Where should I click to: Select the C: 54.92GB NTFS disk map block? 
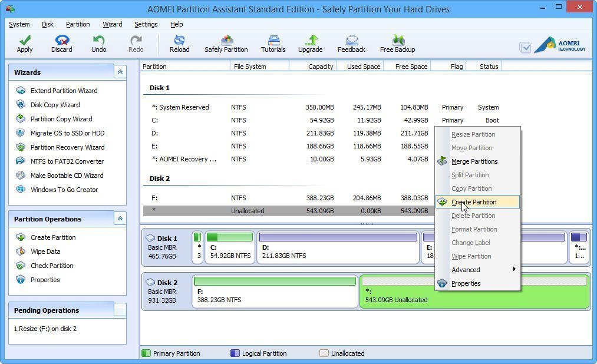pyautogui.click(x=230, y=247)
